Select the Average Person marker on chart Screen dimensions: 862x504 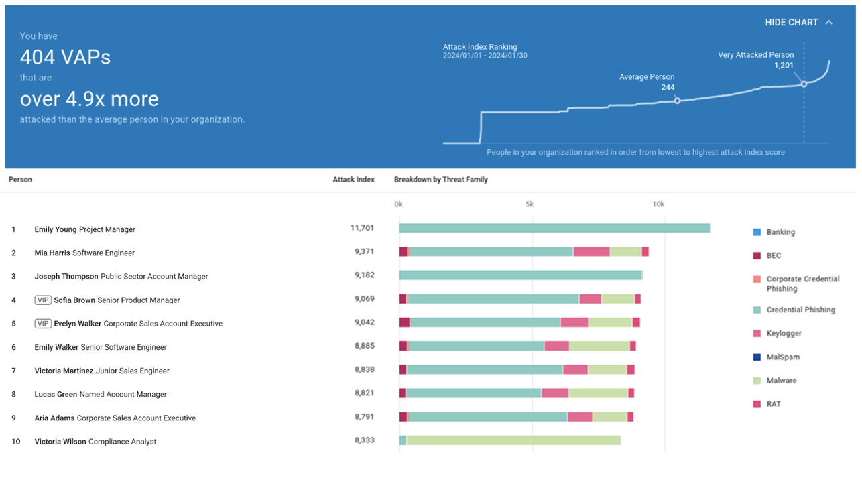tap(677, 101)
